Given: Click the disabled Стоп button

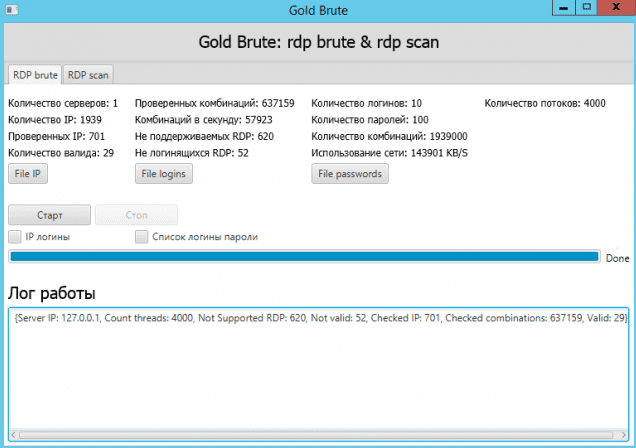Looking at the screenshot, I should 136,215.
